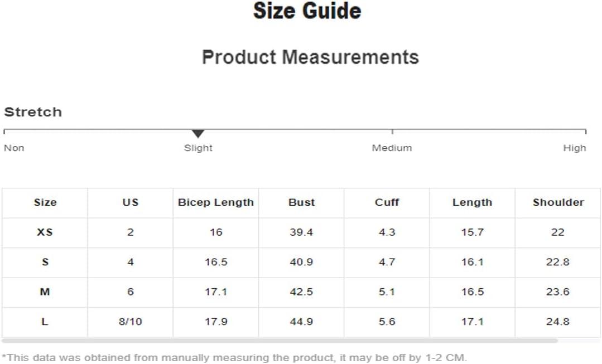Image resolution: width=602 pixels, height=364 pixels.
Task: Click the Size Guide title
Action: click(307, 11)
